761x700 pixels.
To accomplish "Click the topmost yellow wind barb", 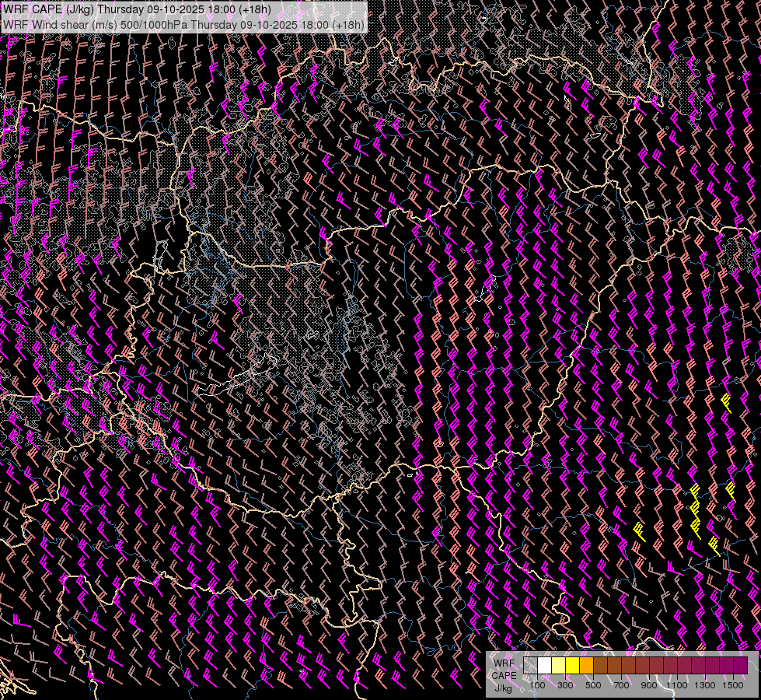I will (x=726, y=401).
